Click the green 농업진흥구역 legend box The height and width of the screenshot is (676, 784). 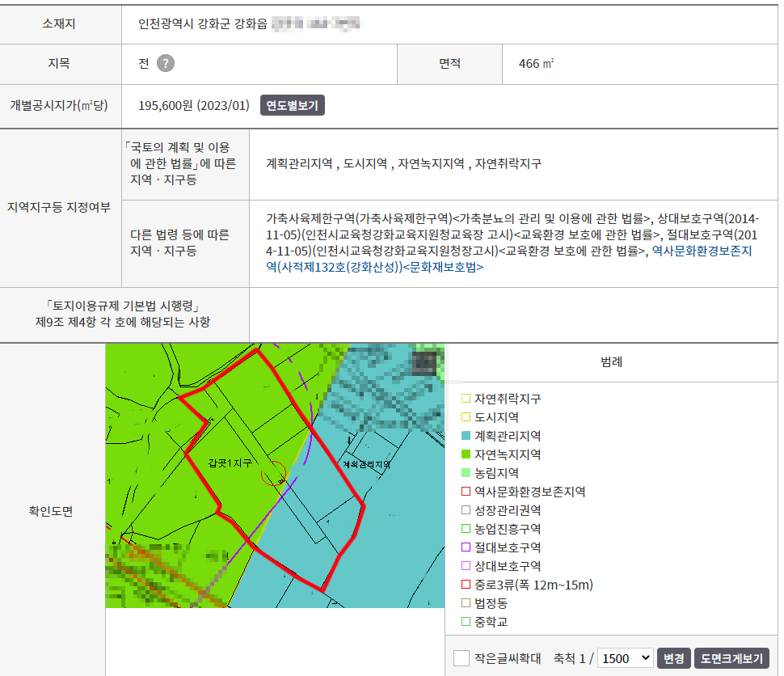pyautogui.click(x=466, y=529)
